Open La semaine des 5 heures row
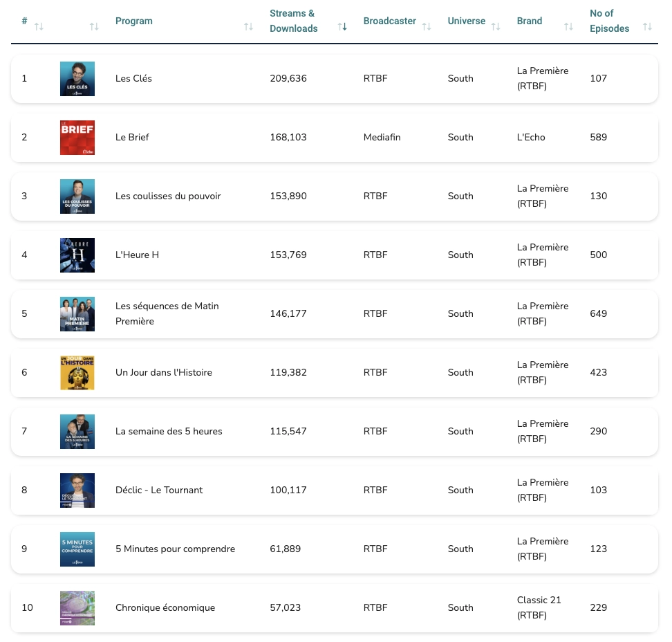The image size is (672, 642). [169, 432]
